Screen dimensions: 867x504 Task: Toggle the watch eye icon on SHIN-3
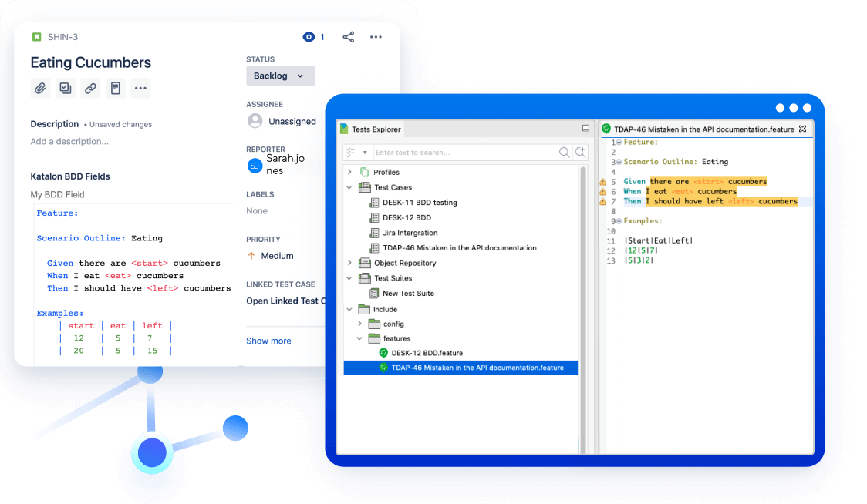point(309,37)
